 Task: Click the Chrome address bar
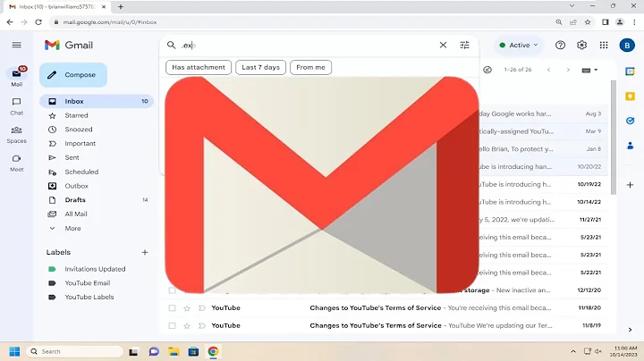[x=304, y=22]
